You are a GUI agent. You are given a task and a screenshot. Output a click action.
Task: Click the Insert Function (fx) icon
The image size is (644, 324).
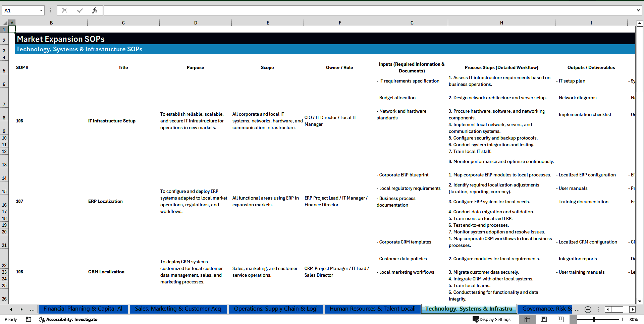pyautogui.click(x=95, y=10)
